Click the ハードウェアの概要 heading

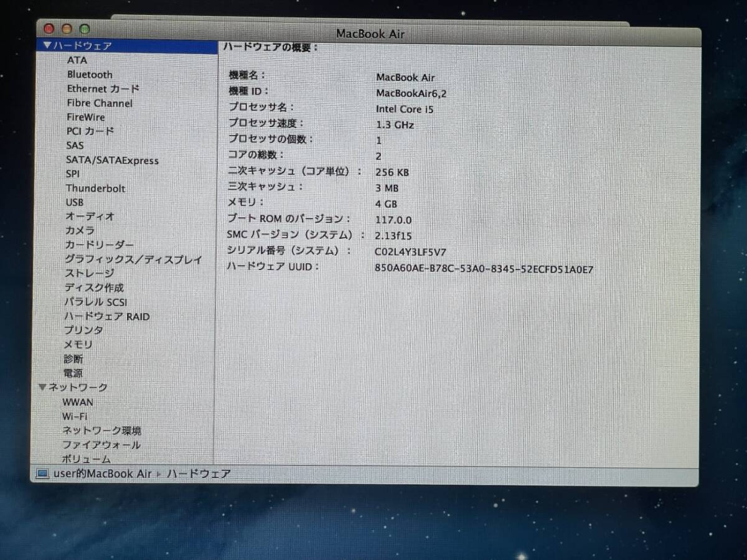270,47
